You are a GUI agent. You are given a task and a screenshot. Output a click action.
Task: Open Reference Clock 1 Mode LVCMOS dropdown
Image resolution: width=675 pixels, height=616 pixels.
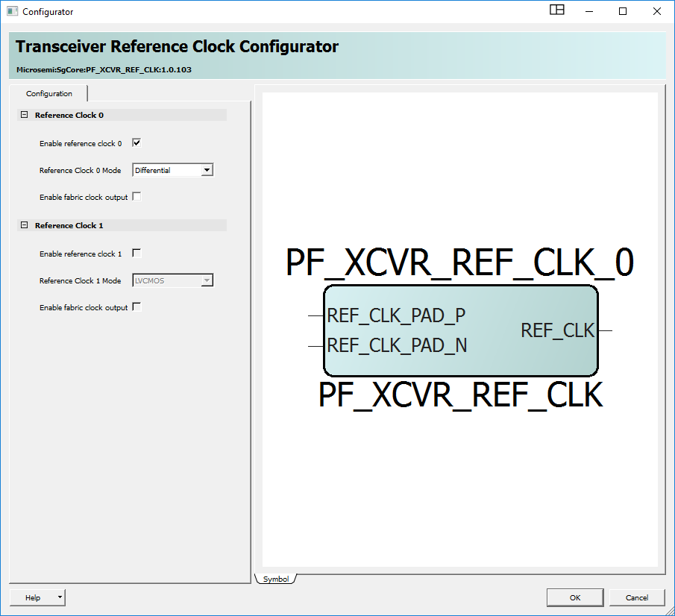coord(207,280)
